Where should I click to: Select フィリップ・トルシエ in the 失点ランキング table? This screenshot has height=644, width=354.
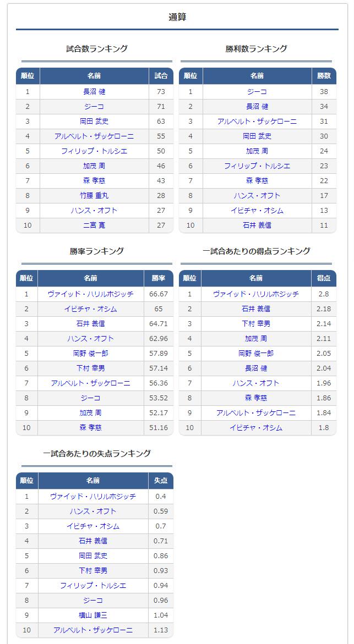[93, 585]
